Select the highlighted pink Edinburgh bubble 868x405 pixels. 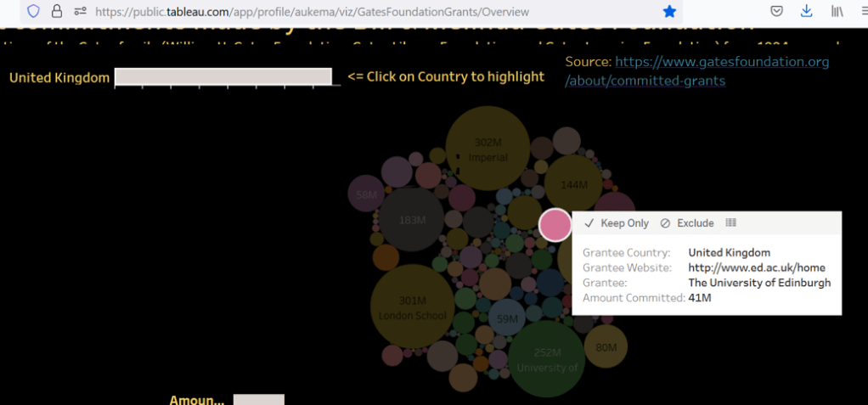tap(555, 225)
